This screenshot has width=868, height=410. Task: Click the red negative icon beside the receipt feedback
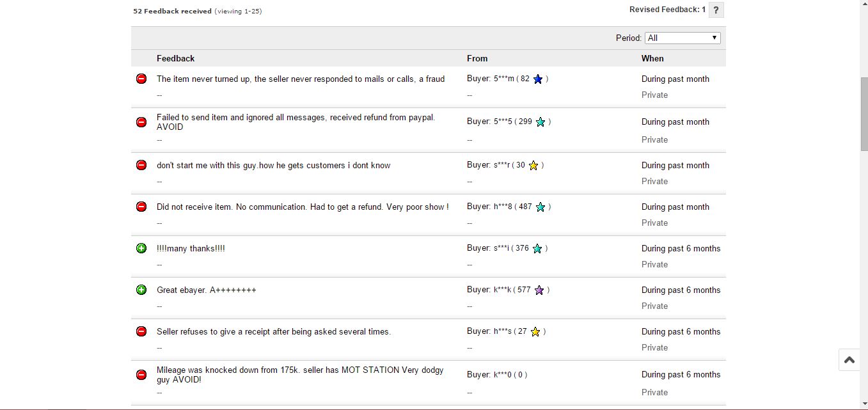click(141, 331)
